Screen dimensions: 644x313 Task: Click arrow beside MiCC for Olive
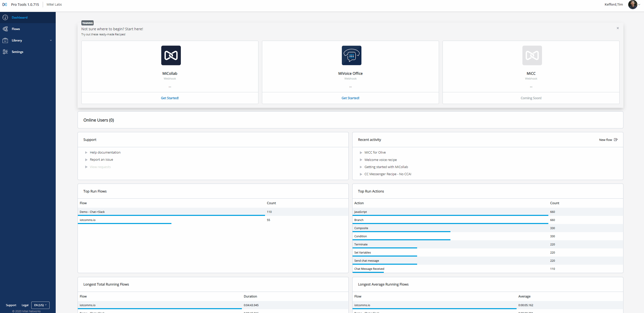[361, 153]
